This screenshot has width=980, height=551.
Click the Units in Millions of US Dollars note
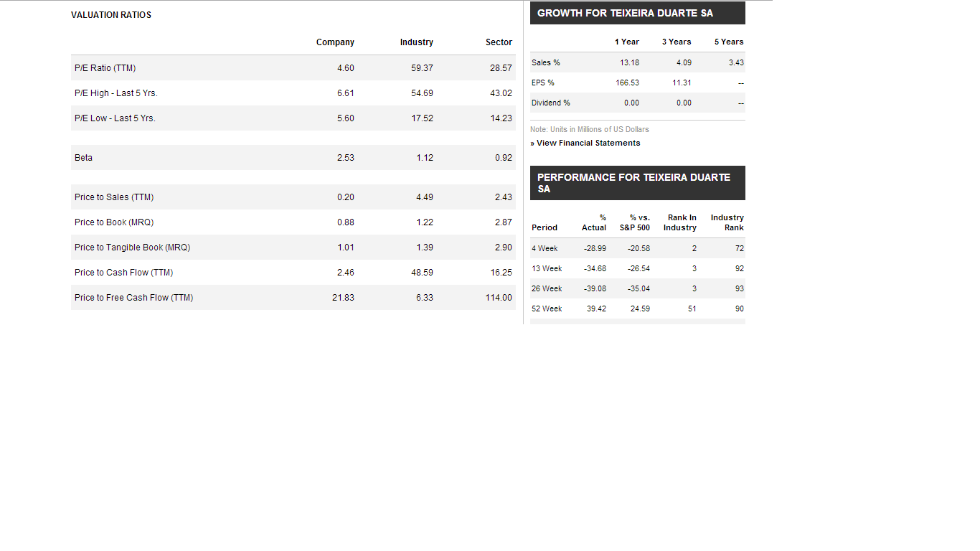coord(590,129)
